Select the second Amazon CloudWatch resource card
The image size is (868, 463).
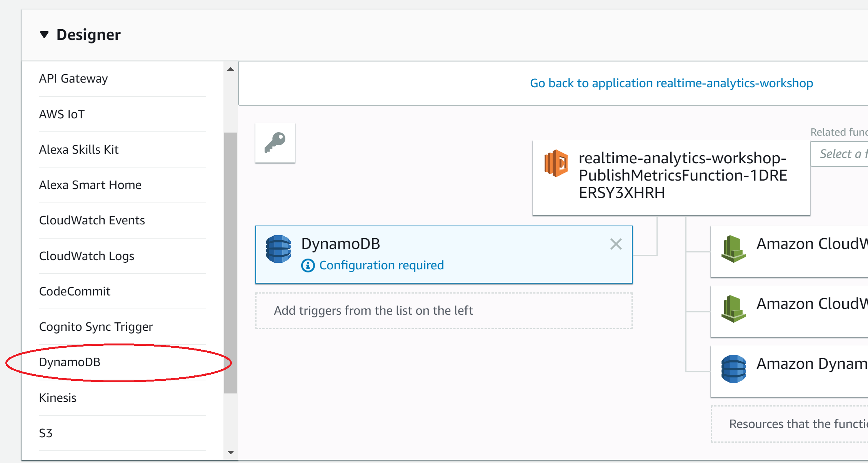[789, 311]
